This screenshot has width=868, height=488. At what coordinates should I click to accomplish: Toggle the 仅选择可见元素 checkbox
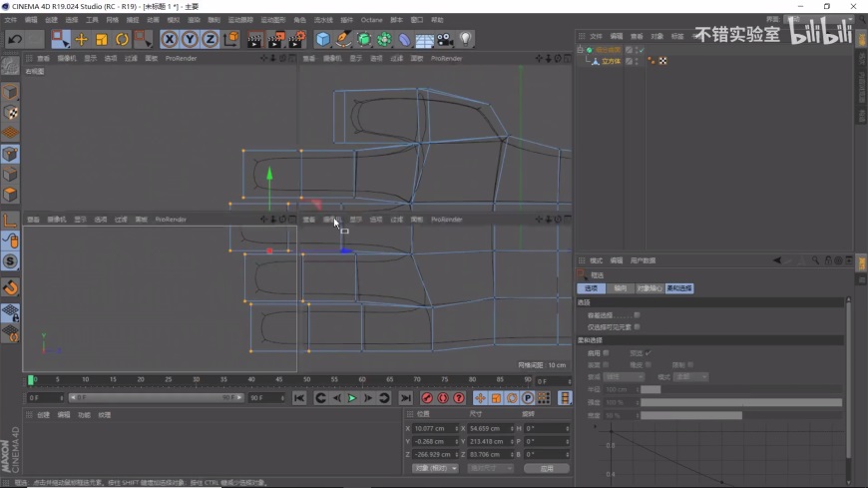click(x=637, y=326)
